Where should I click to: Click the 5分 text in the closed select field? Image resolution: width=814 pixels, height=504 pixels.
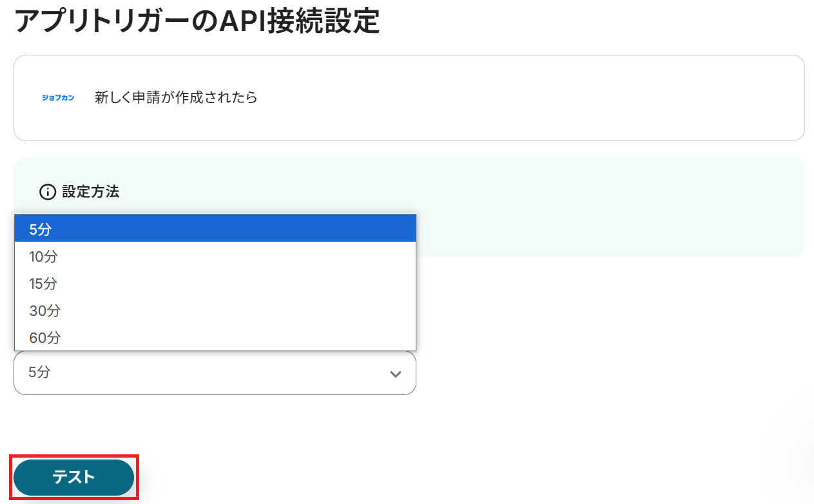pyautogui.click(x=39, y=372)
